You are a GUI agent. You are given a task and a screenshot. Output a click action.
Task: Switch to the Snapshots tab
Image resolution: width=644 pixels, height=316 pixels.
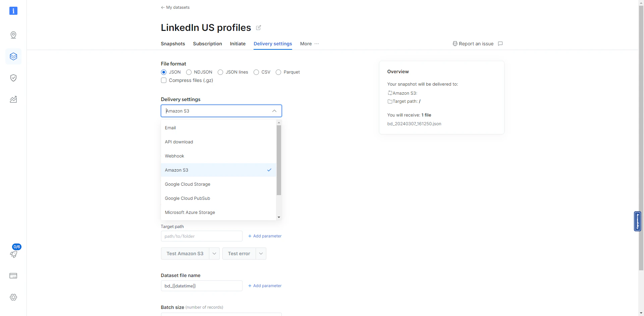173,44
